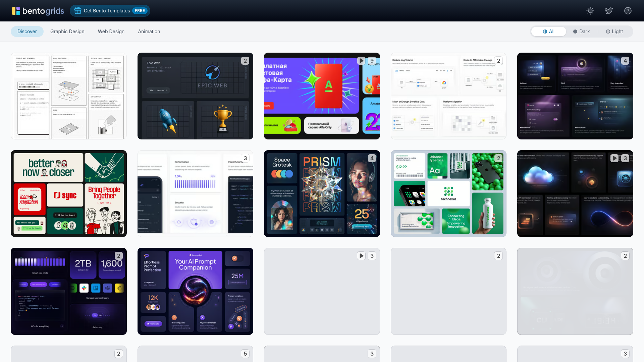Click play icon on Alfa-Karta purple card
644x362 pixels.
tap(361, 61)
